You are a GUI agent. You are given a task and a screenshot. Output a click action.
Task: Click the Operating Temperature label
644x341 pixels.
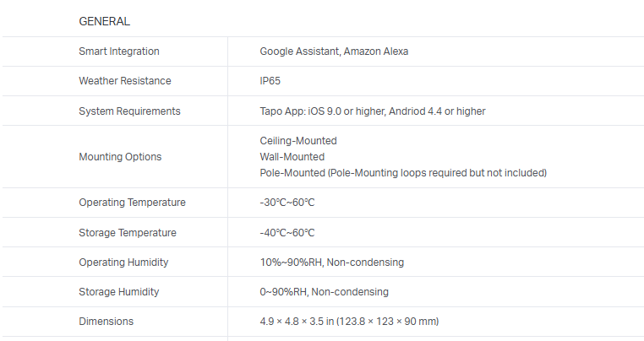tap(132, 203)
